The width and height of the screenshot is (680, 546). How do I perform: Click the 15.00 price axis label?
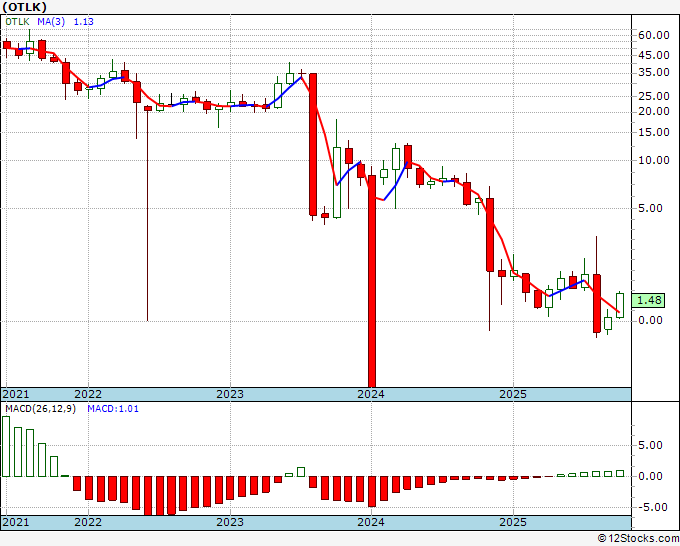click(654, 132)
